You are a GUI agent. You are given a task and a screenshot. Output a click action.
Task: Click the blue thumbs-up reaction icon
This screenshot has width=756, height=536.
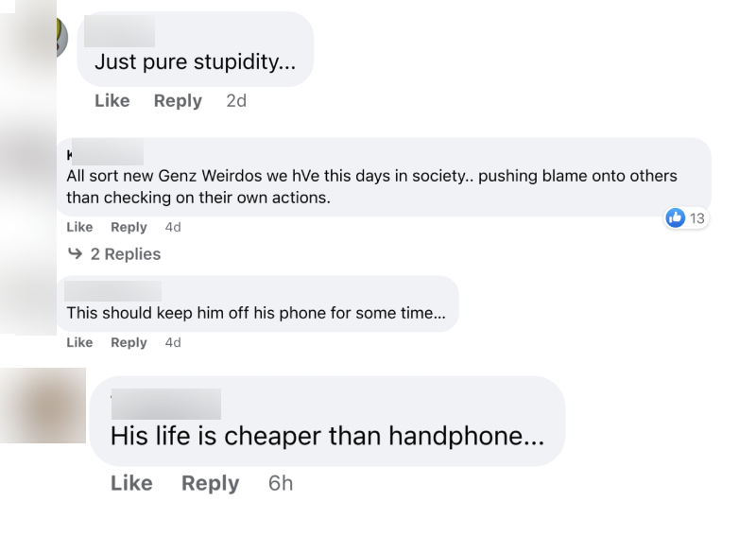pos(676,218)
